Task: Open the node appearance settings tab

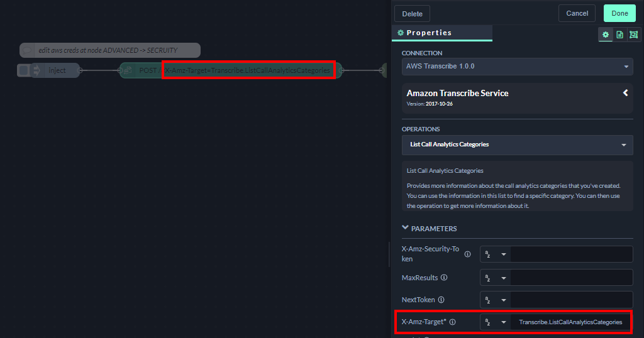Action: [633, 35]
